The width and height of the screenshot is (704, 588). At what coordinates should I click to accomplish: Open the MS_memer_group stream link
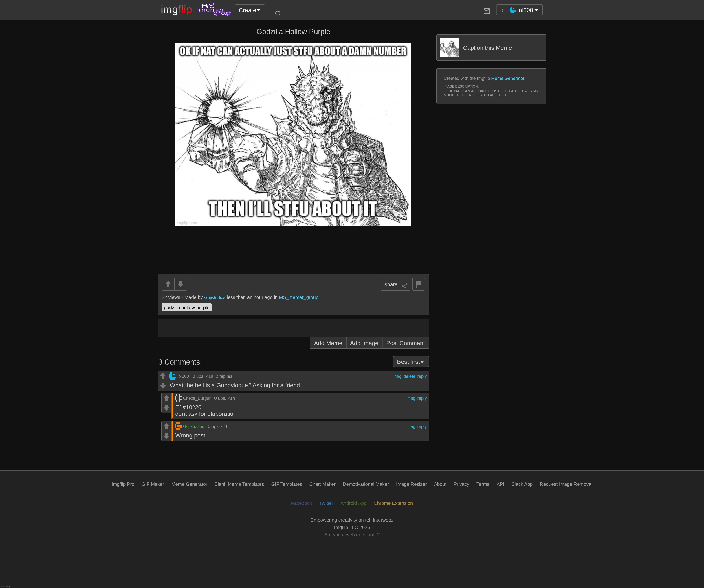pyautogui.click(x=298, y=297)
